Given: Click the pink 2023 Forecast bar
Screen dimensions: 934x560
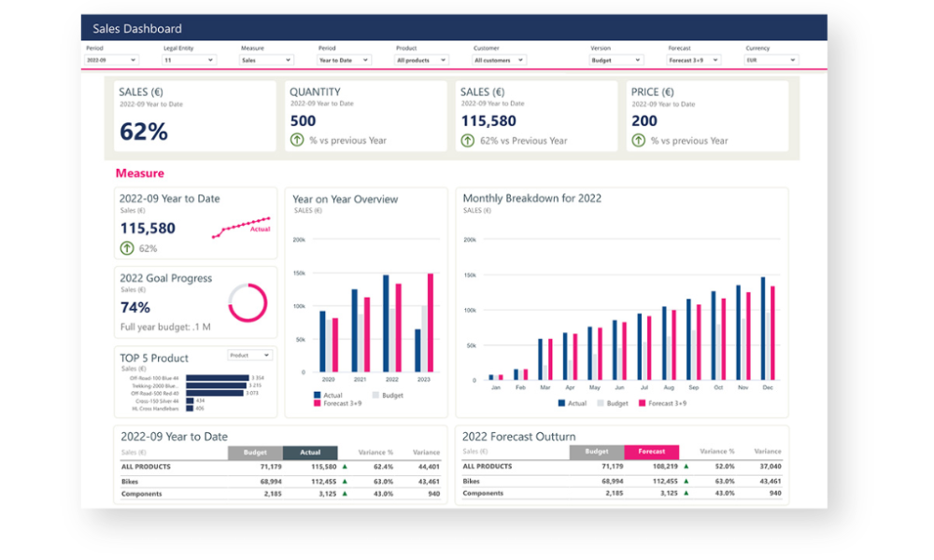Looking at the screenshot, I should click(431, 323).
